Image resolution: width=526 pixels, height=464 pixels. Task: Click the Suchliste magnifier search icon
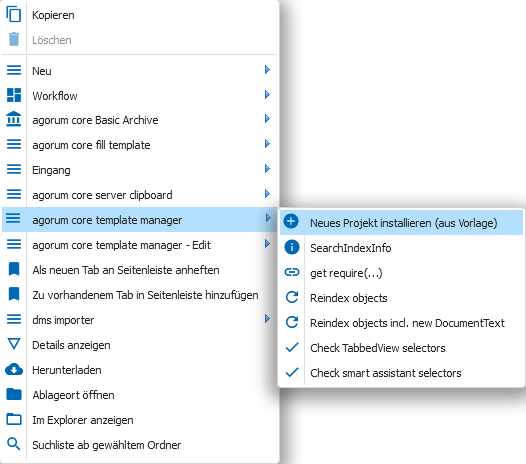coord(14,444)
